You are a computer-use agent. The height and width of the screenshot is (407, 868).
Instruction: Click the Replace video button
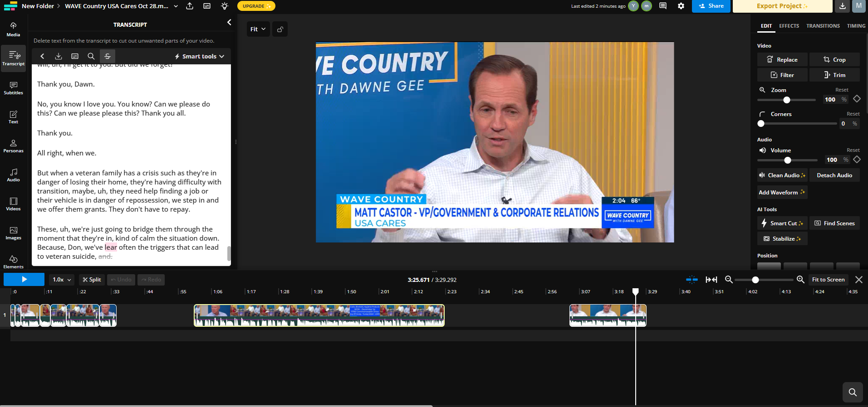(782, 59)
